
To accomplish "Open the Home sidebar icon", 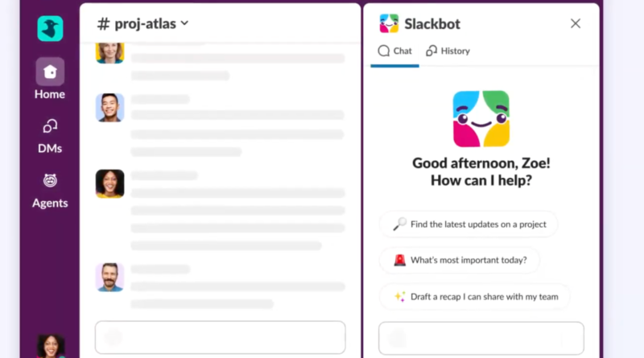I will coord(50,72).
